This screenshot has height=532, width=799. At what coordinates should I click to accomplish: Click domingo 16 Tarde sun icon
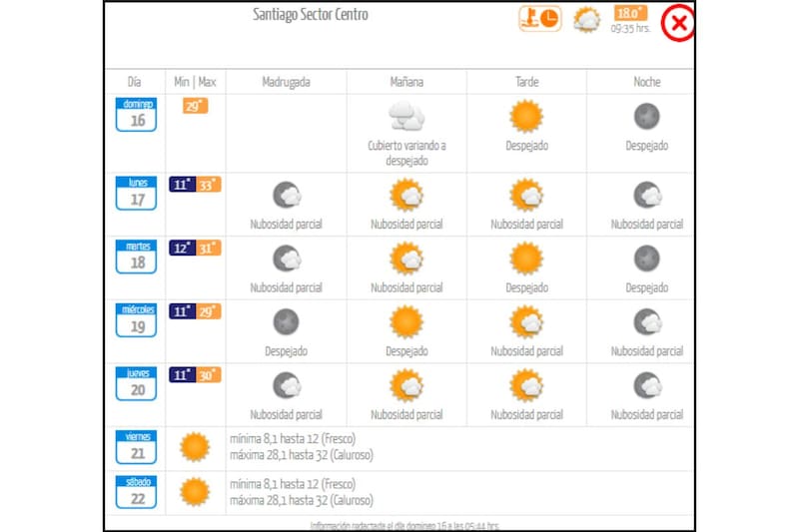pos(526,117)
